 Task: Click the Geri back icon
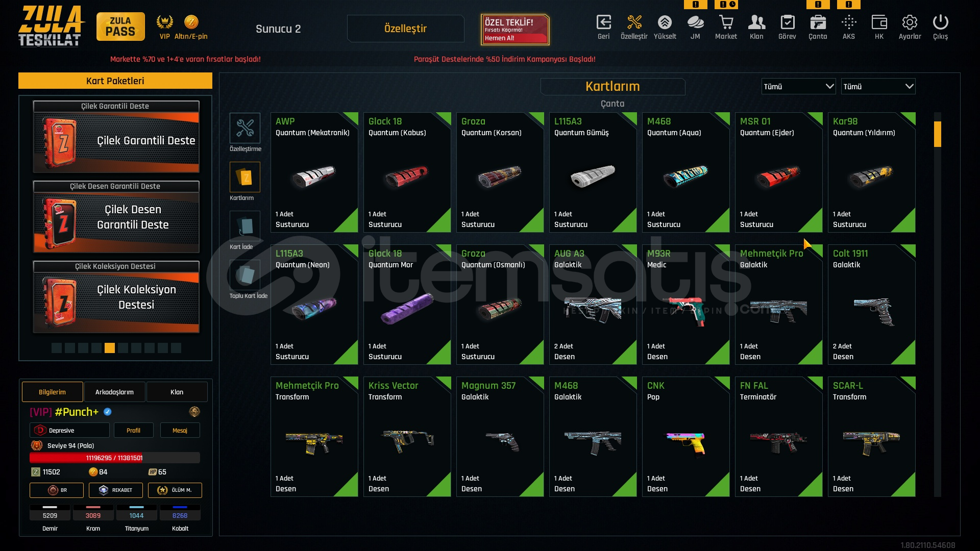pos(603,22)
